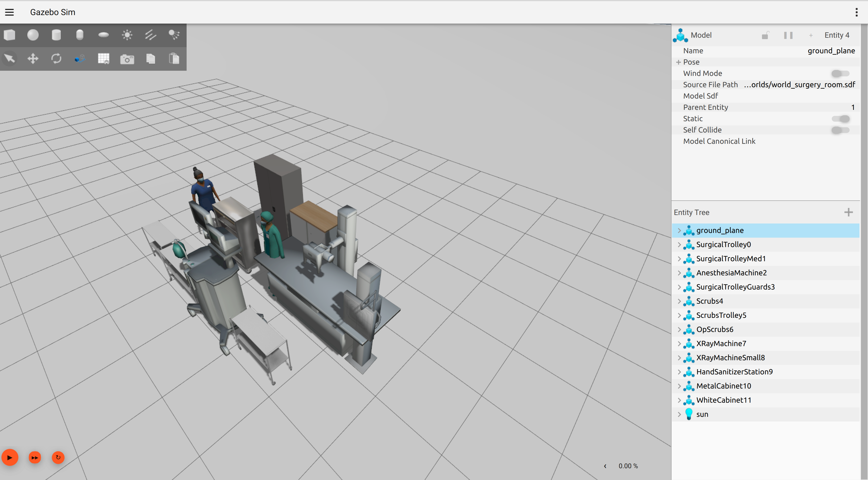Insert a box shape

9,35
